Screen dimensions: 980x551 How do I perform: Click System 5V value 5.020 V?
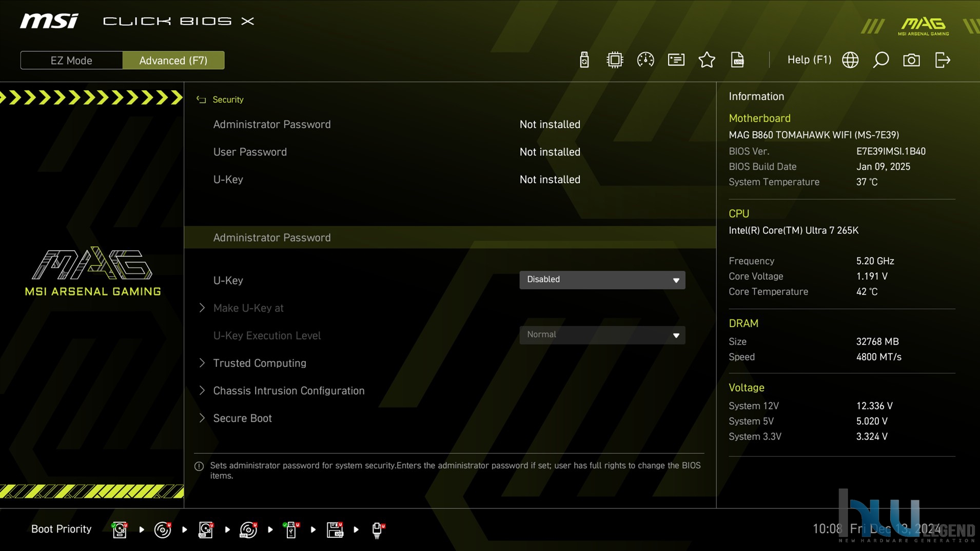872,421
